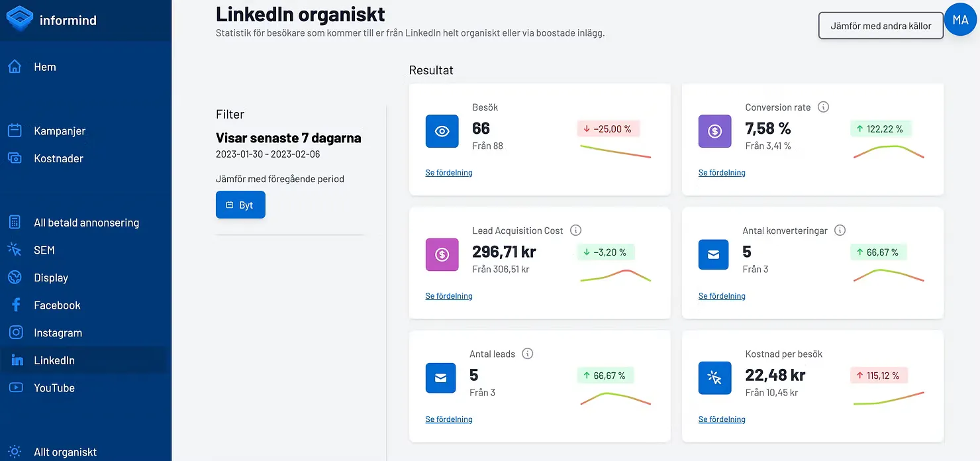This screenshot has width=980, height=461.
Task: Open Instagram statistics via its sidebar icon
Action: point(15,333)
